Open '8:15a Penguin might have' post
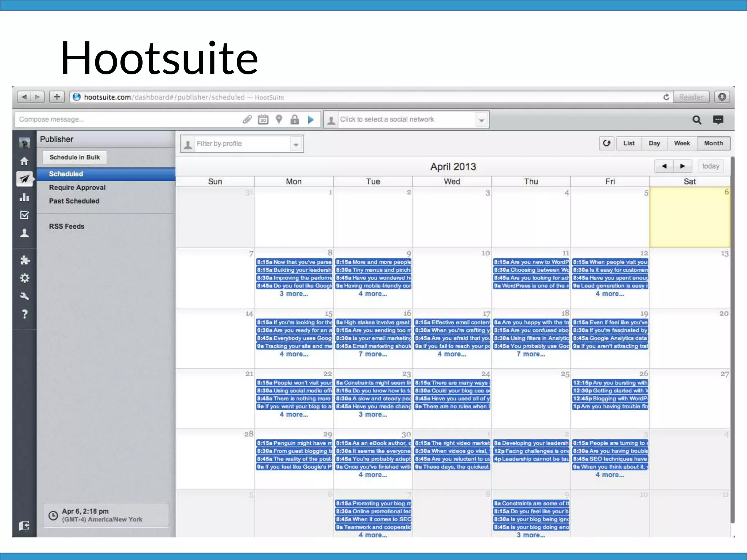Viewport: 747px width, 560px height. point(294,443)
